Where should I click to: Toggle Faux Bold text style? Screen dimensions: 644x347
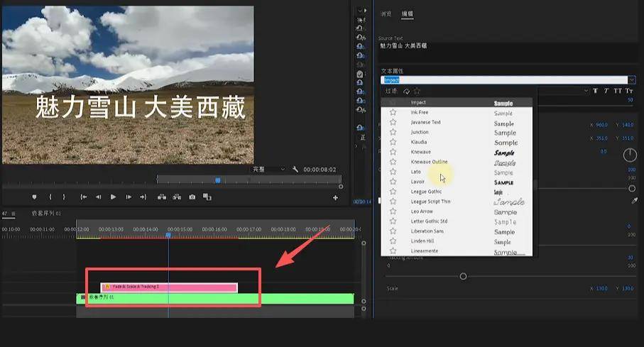595,91
